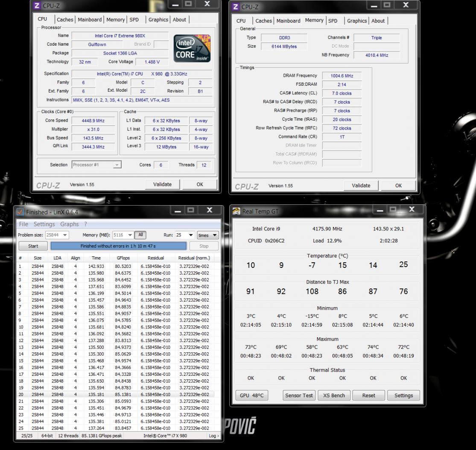Click the Stop button in LinX
This screenshot has width=476, height=450.
(x=204, y=246)
